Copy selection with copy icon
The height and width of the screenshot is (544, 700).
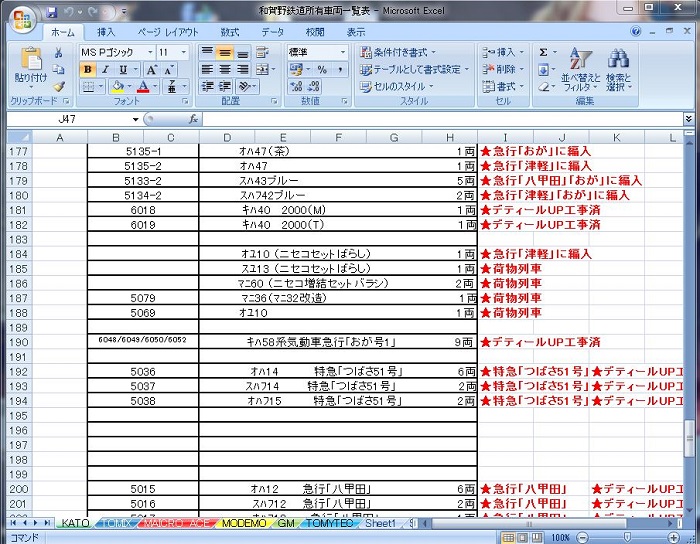(58, 69)
